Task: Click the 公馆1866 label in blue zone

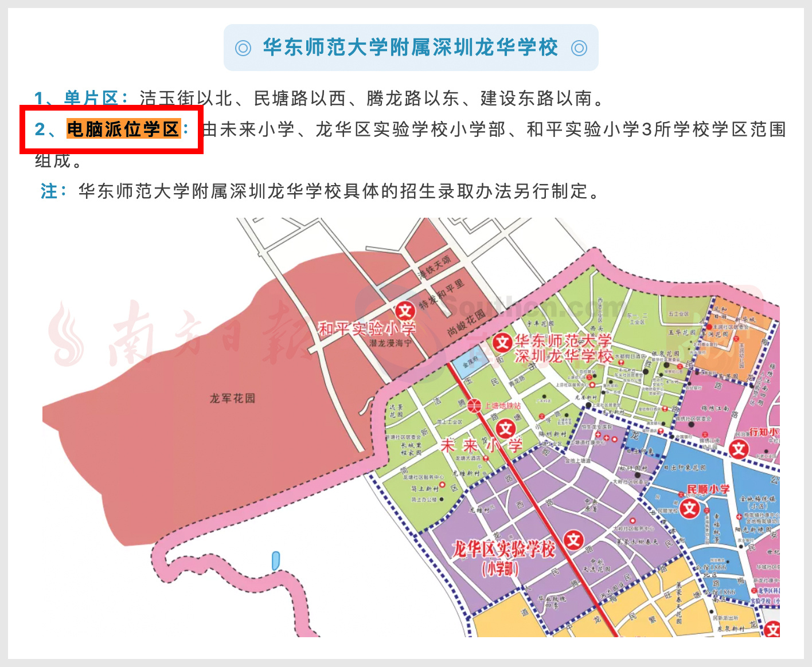Action: [712, 567]
